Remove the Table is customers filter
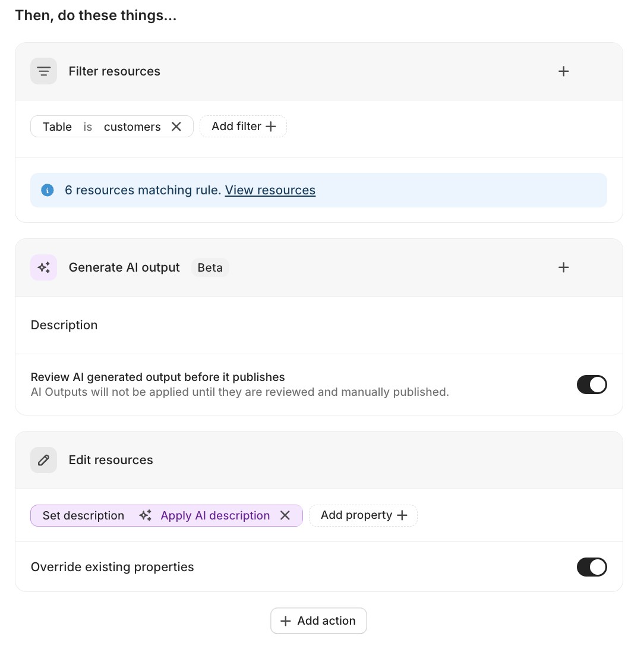644x655 pixels. pos(176,127)
